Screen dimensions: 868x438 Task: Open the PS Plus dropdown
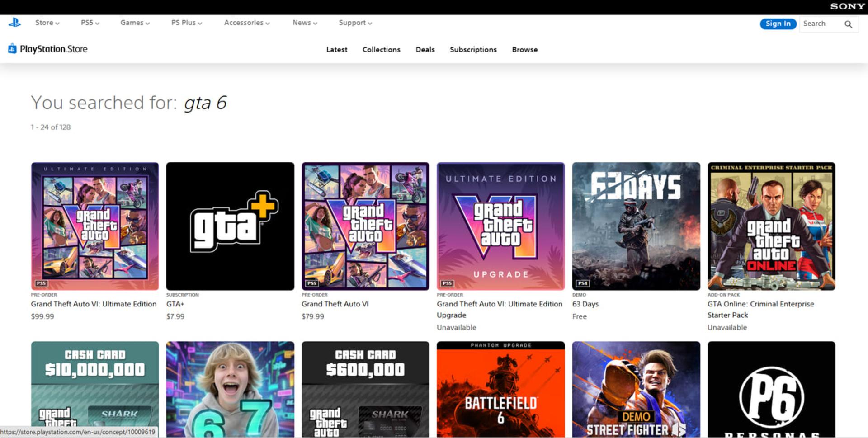point(186,23)
